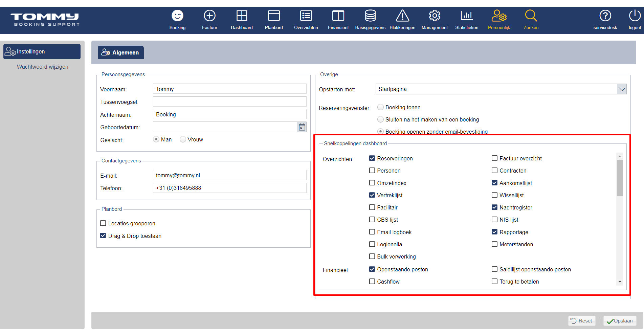Image resolution: width=644 pixels, height=336 pixels.
Task: Check the Terug te betalen checkbox
Action: pos(494,281)
